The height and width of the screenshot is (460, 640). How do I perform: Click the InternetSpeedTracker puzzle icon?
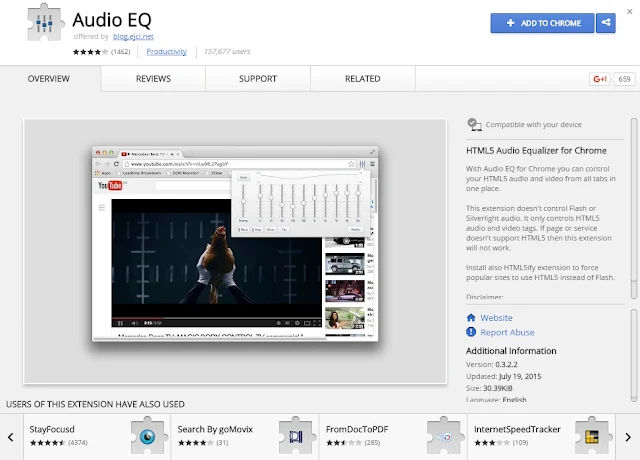(x=594, y=436)
